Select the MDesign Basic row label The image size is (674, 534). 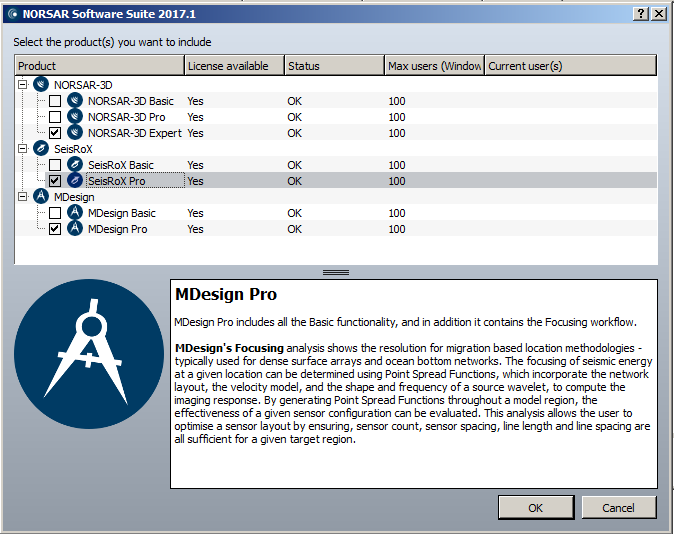tap(122, 213)
